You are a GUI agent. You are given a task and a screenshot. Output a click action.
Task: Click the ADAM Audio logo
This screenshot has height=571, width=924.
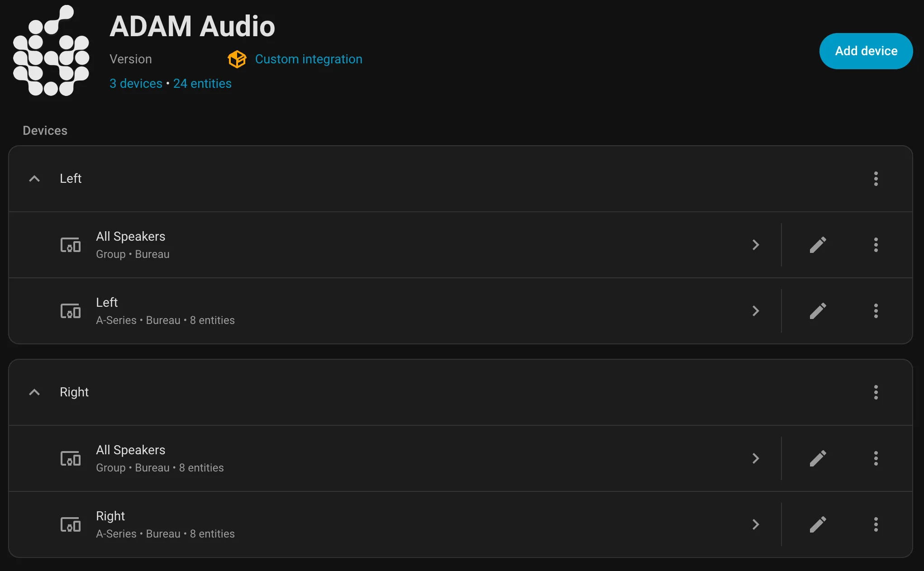coord(51,51)
